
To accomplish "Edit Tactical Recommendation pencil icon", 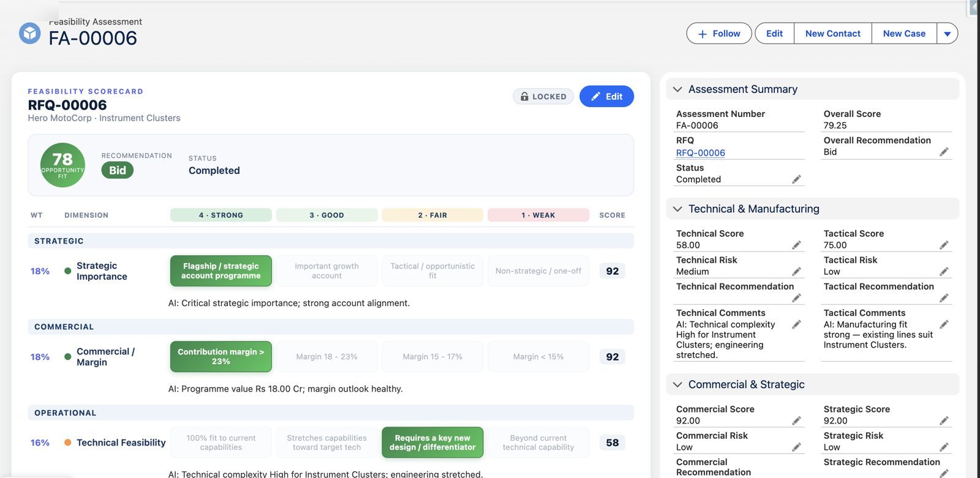I will coord(944,298).
